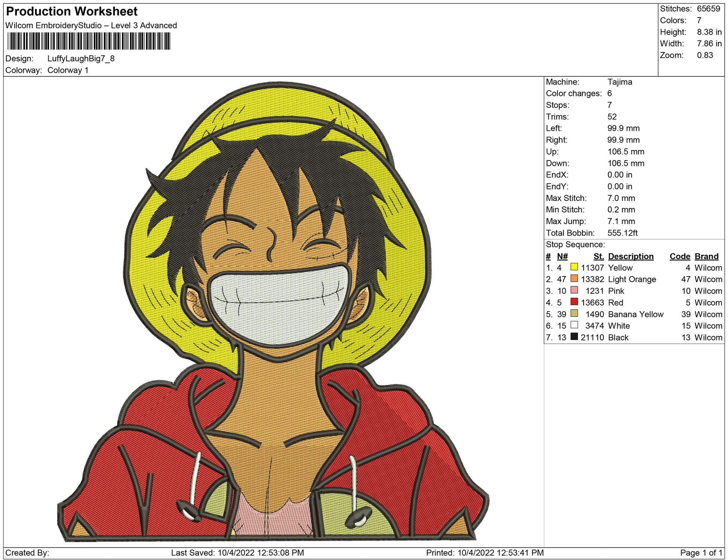This screenshot has height=560, width=728.
Task: Click the Production Worksheet title
Action: click(x=72, y=12)
